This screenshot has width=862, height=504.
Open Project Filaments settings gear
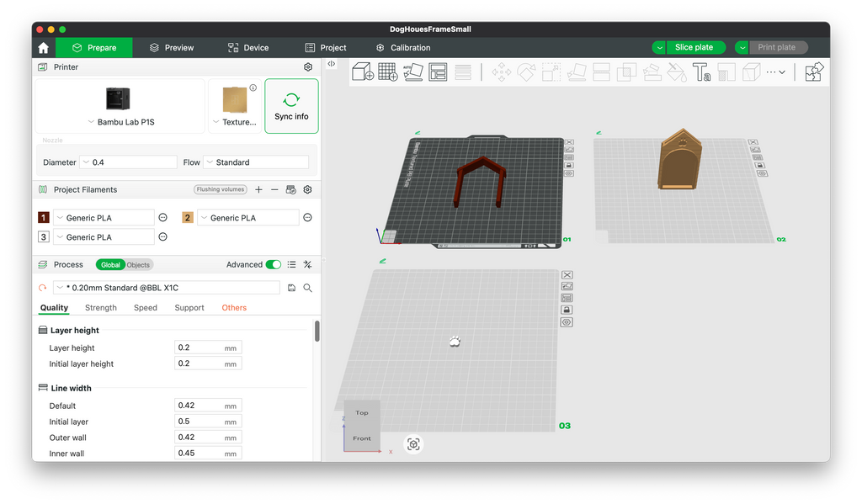pyautogui.click(x=308, y=189)
